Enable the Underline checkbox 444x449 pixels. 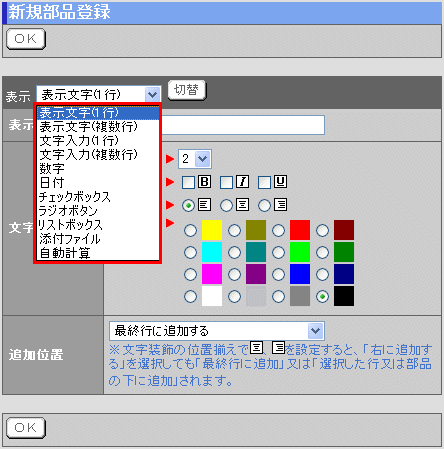pos(264,182)
